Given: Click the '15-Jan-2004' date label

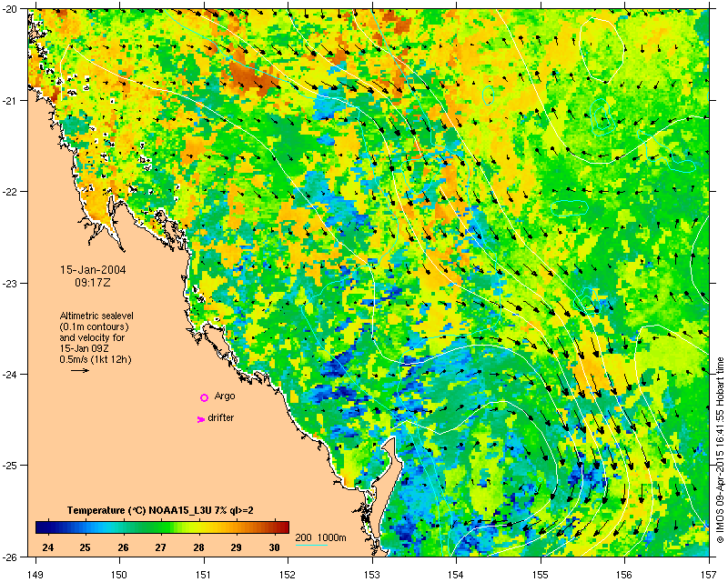Looking at the screenshot, I should tap(93, 270).
